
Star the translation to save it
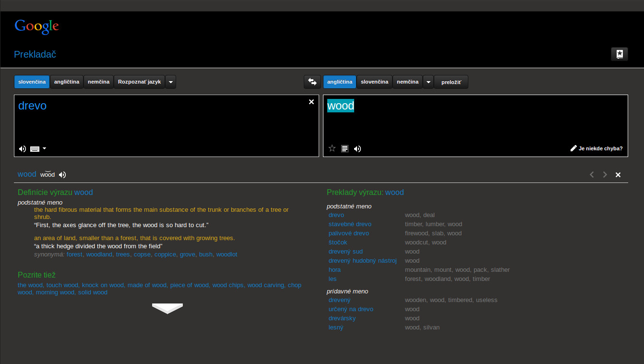click(x=332, y=148)
